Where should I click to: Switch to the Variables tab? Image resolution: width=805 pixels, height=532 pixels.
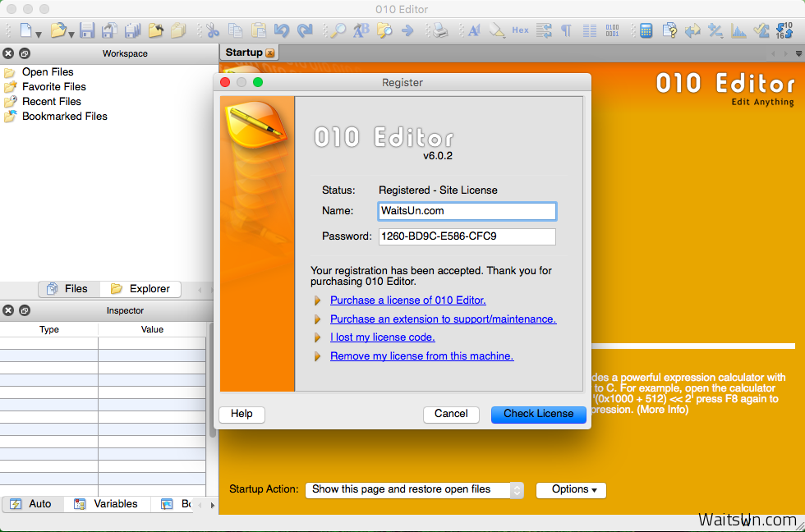tap(107, 504)
